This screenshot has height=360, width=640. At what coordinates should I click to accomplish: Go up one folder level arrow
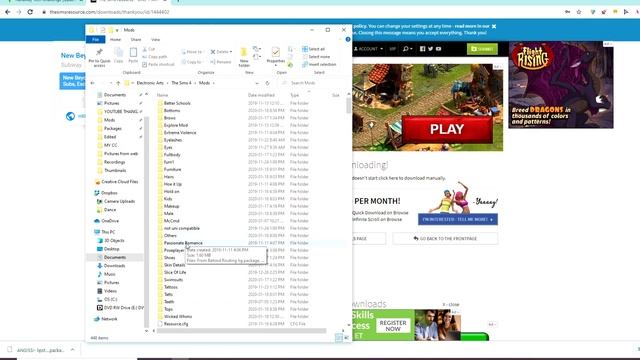click(x=118, y=83)
